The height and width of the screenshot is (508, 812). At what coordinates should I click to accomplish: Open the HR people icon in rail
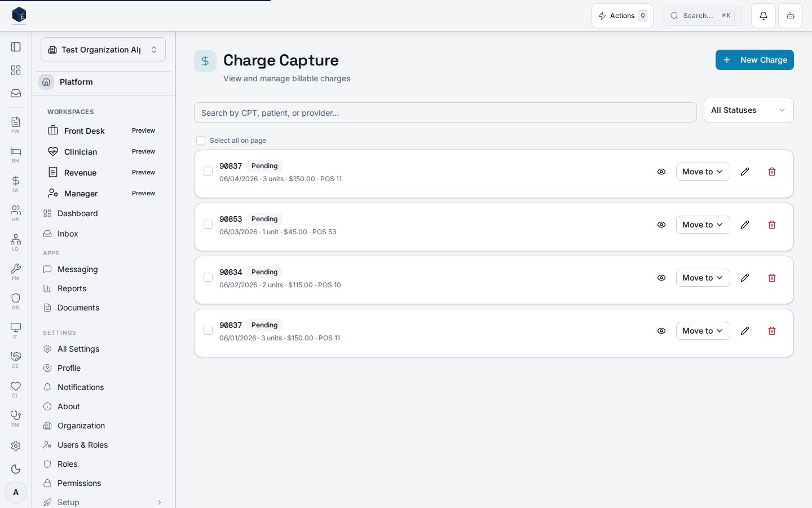[16, 213]
